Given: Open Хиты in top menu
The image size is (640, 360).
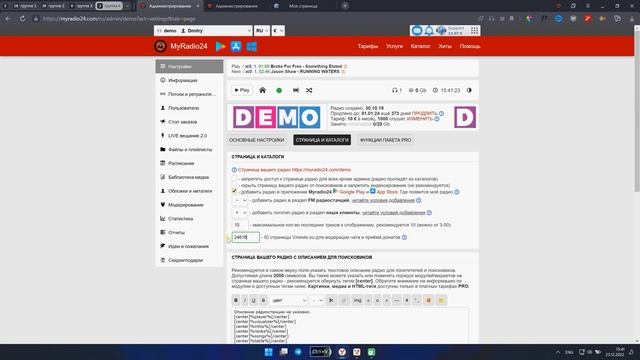Looking at the screenshot, I should (445, 46).
